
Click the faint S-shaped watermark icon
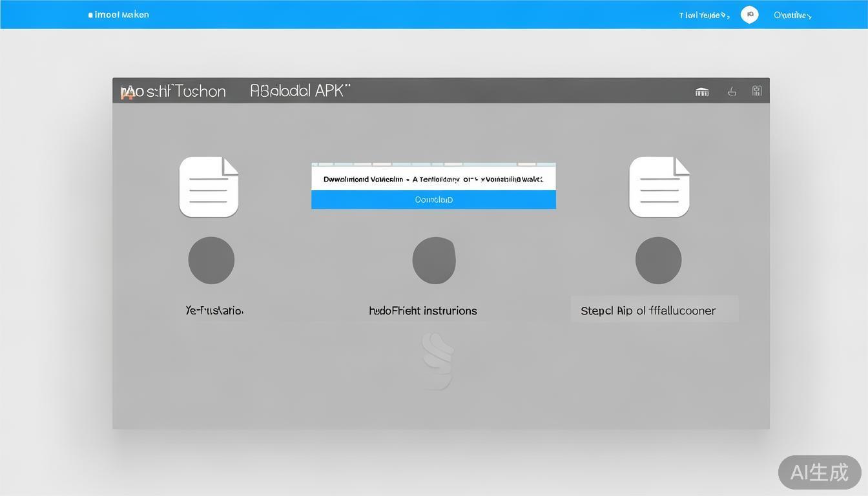pos(437,361)
